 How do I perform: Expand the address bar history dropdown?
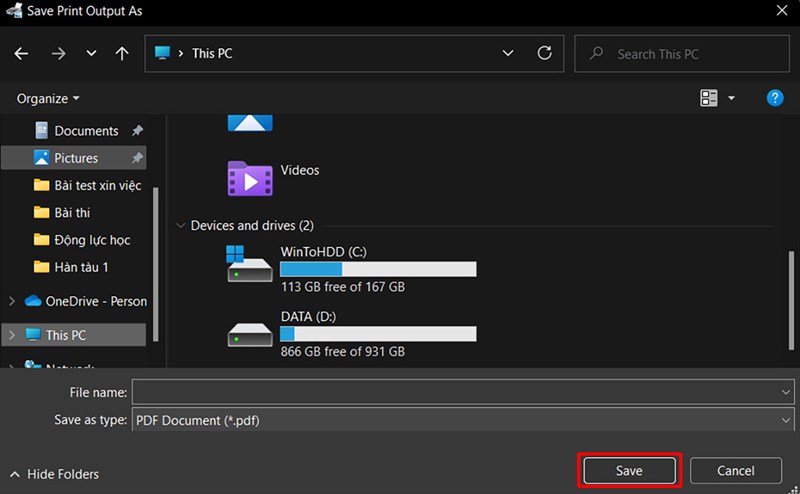508,53
